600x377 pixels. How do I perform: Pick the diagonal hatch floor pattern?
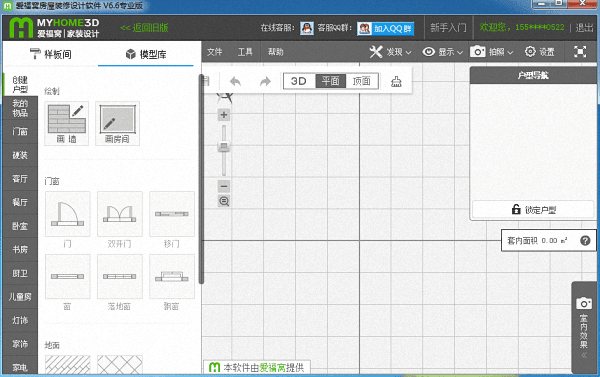(68, 364)
